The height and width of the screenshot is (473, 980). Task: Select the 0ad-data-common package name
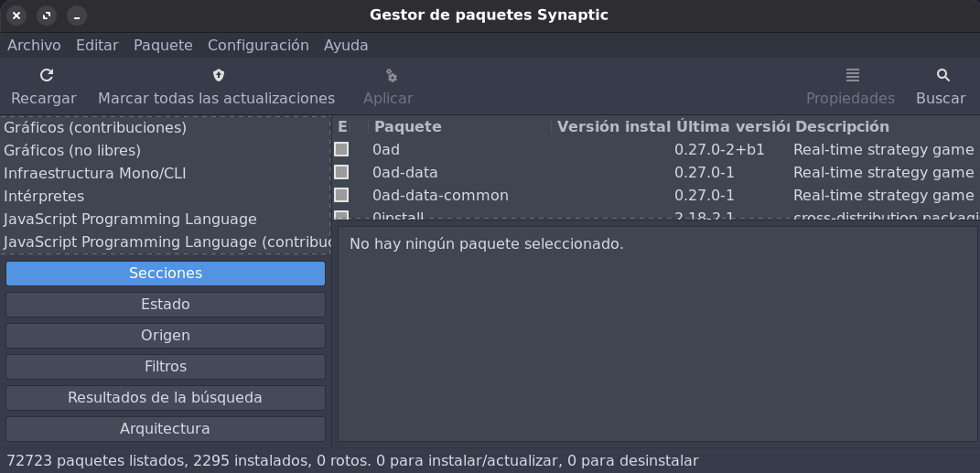coord(441,196)
